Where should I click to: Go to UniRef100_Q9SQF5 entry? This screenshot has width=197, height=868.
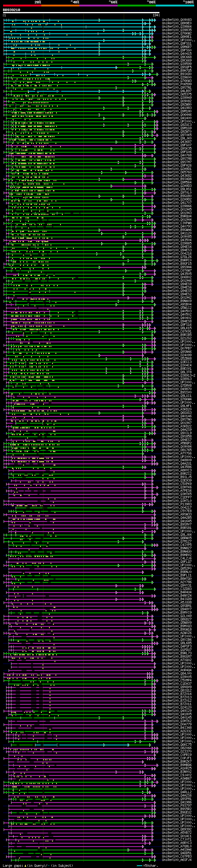tap(177, 67)
